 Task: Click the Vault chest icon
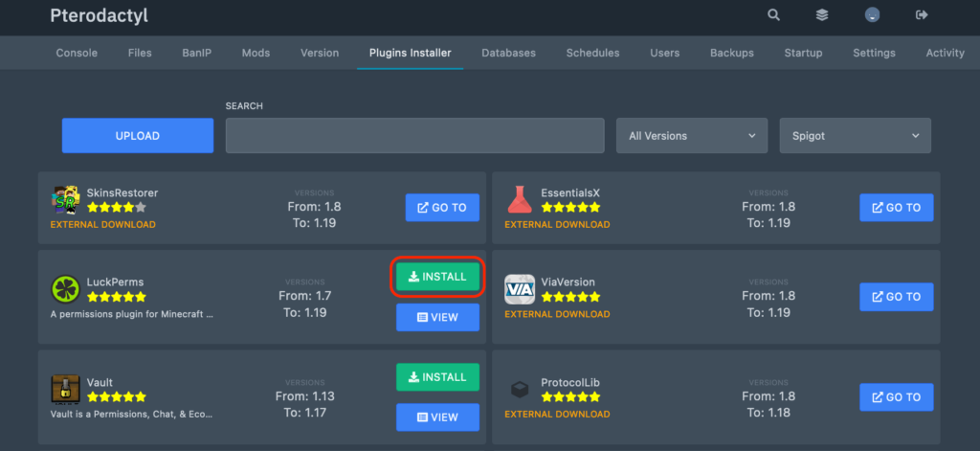point(65,390)
